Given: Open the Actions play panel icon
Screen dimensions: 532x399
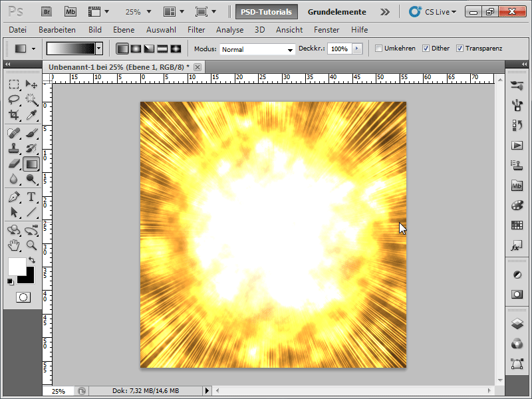Looking at the screenshot, I should click(x=517, y=146).
